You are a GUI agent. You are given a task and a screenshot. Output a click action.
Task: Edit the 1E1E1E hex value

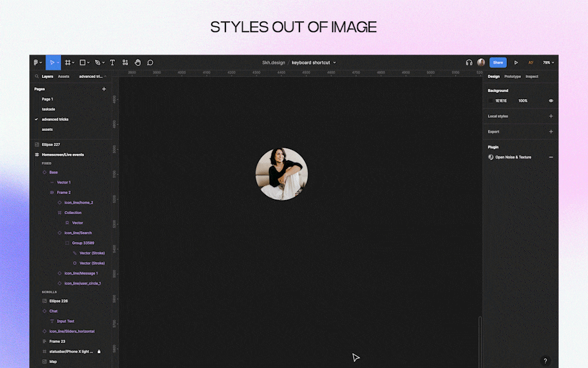[501, 101]
